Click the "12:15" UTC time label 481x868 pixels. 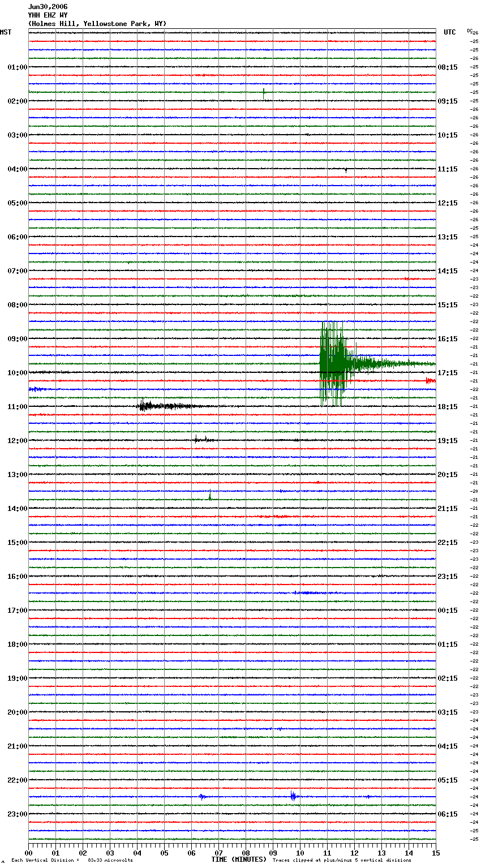(448, 203)
